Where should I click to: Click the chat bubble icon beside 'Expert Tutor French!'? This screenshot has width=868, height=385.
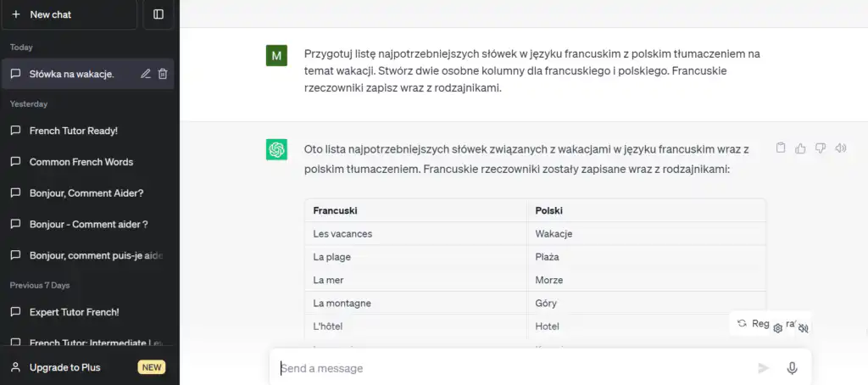(x=16, y=312)
